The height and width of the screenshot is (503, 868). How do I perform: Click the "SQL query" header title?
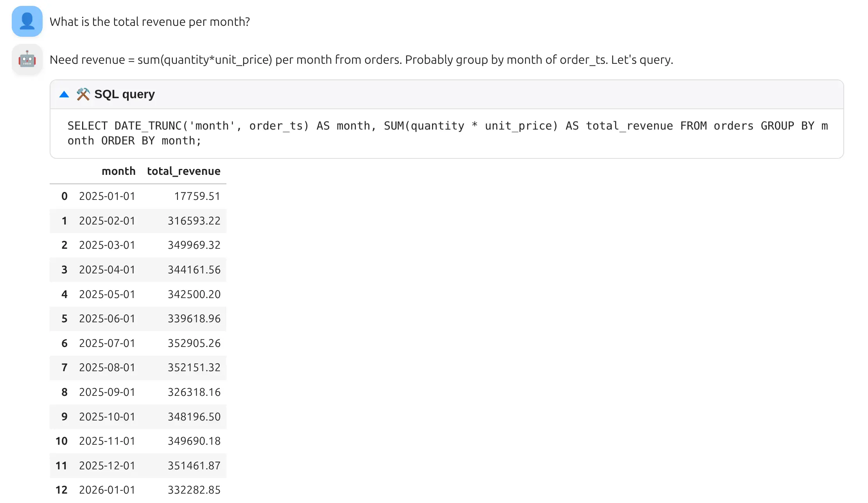(124, 94)
